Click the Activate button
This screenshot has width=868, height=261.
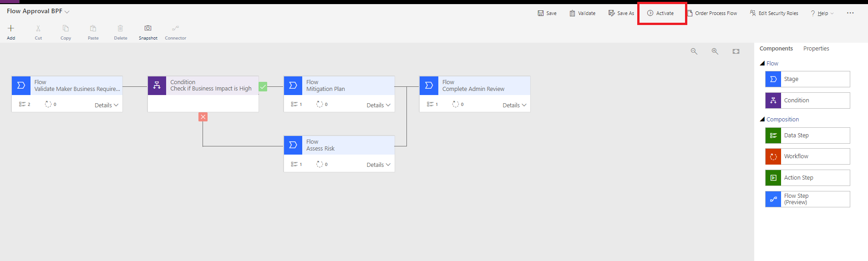(661, 13)
